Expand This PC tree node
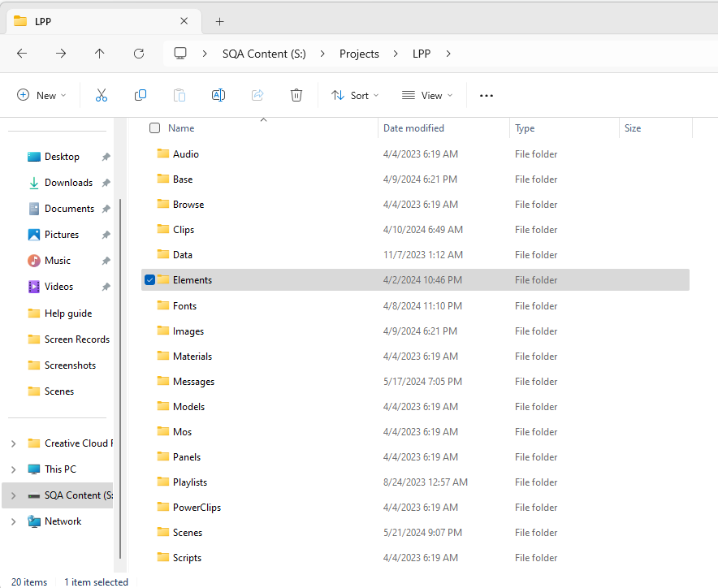This screenshot has height=588, width=718. coord(13,469)
